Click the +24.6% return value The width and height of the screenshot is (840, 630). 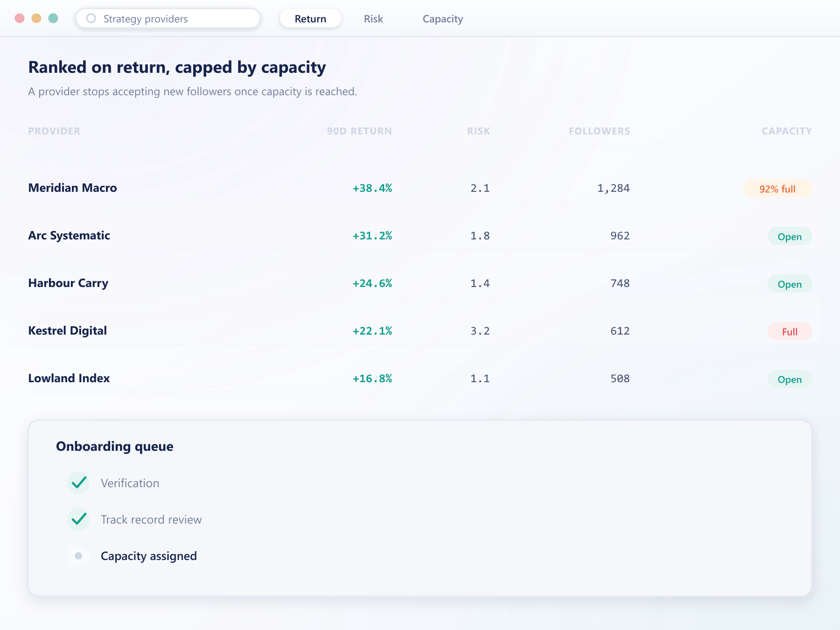click(372, 283)
